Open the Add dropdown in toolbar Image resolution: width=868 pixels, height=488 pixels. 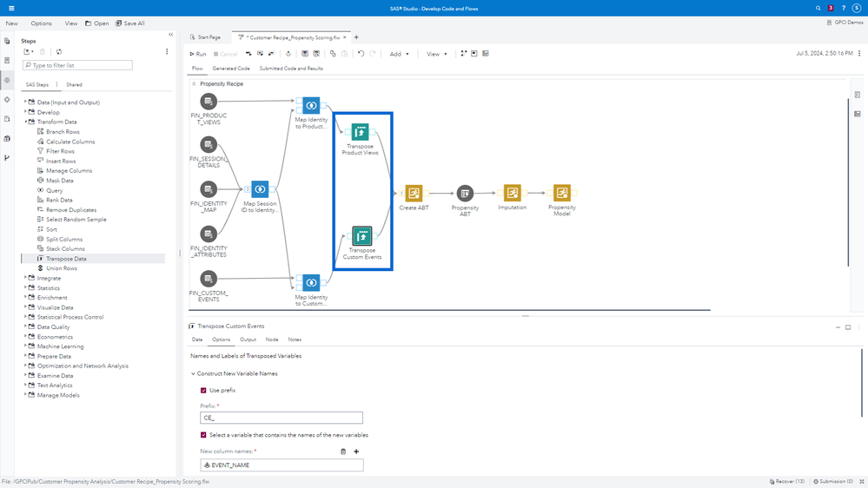(x=399, y=54)
